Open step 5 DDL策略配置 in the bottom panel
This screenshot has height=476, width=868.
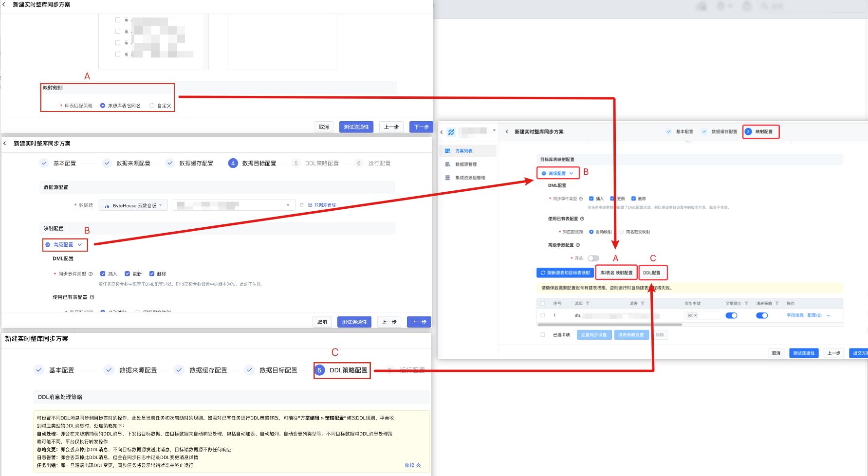342,370
